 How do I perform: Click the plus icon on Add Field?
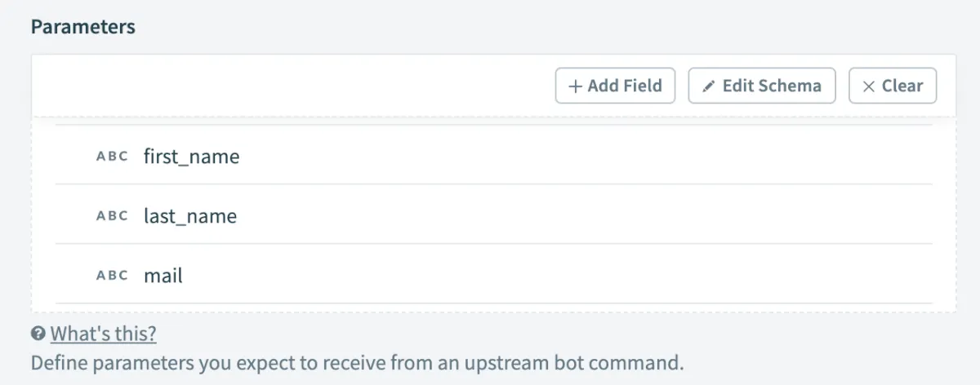pyautogui.click(x=576, y=86)
